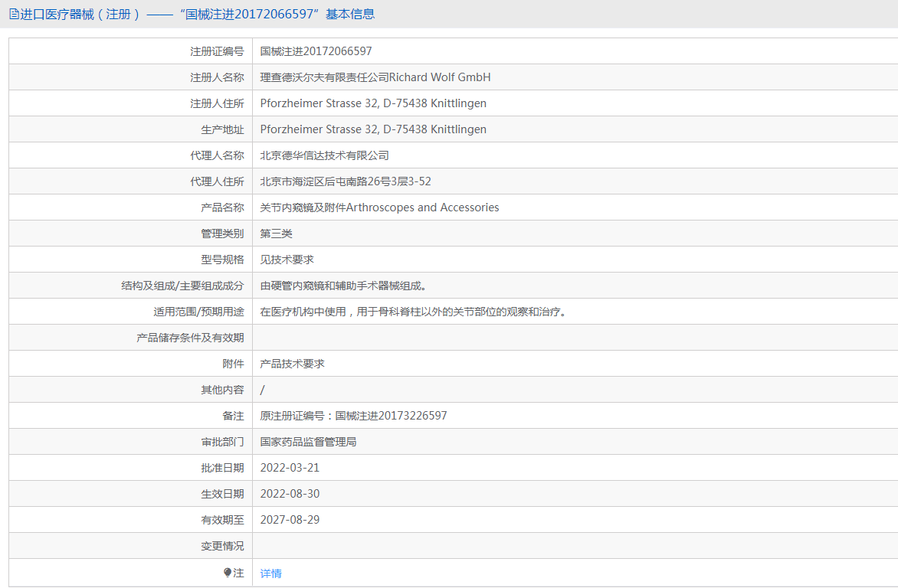Click the 注册人名称 label

pos(217,77)
